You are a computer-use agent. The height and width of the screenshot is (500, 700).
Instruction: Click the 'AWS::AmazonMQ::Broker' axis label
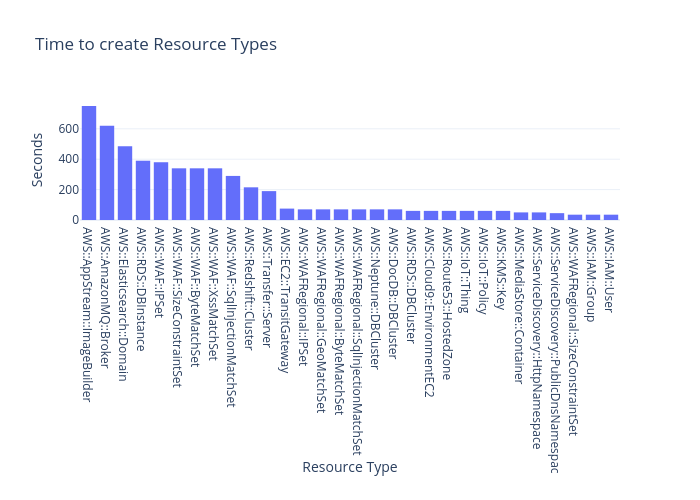pos(105,298)
